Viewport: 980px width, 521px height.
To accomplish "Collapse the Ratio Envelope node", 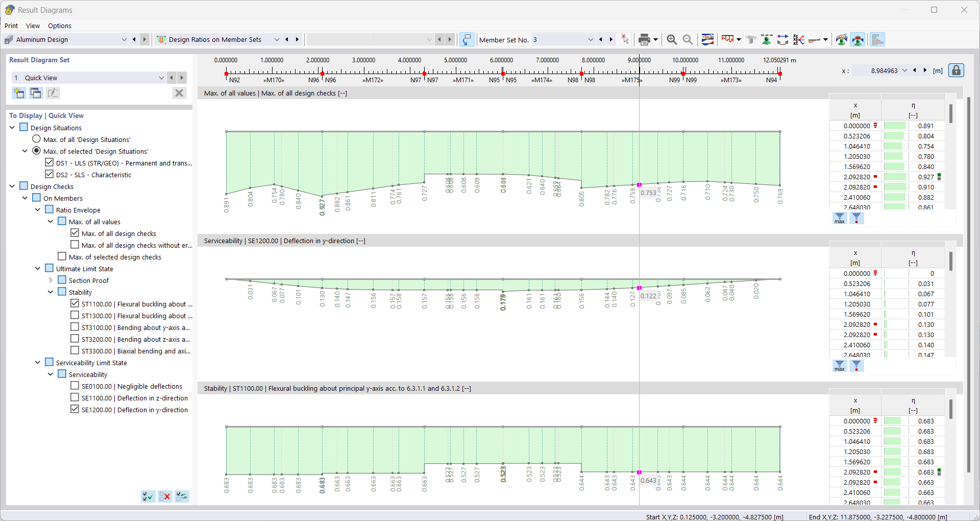I will pyautogui.click(x=38, y=209).
